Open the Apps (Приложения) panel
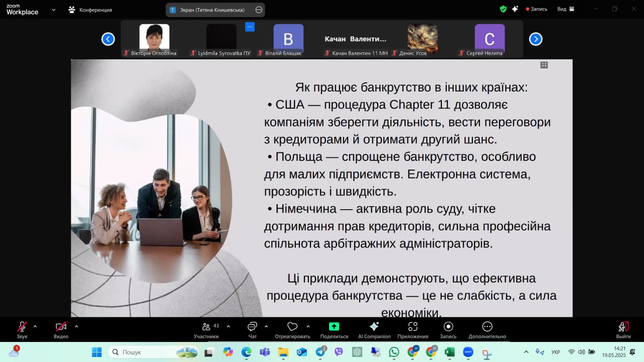644x362 pixels. tap(413, 329)
